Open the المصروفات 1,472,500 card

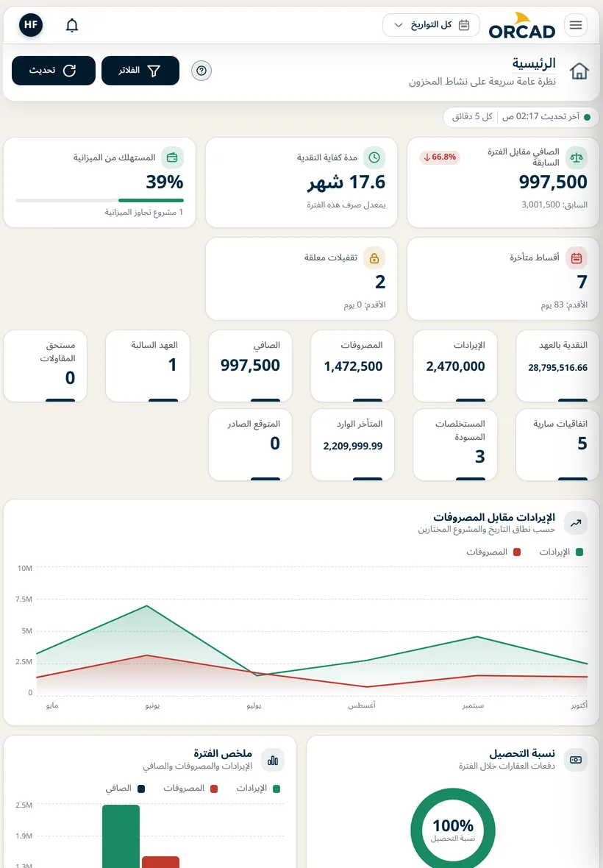tap(352, 366)
